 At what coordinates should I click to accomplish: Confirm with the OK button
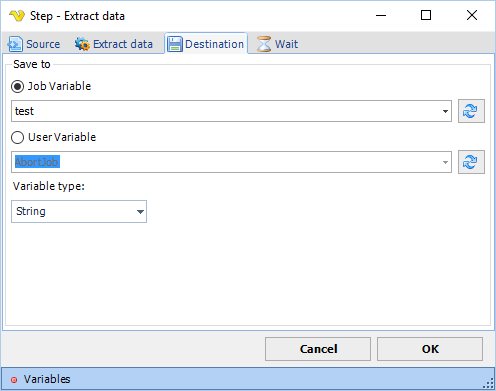click(x=430, y=349)
